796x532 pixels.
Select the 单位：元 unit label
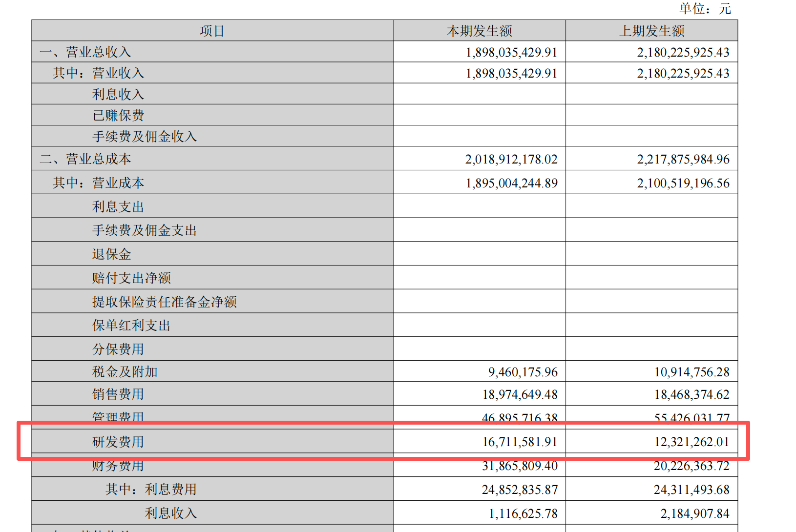pos(705,8)
